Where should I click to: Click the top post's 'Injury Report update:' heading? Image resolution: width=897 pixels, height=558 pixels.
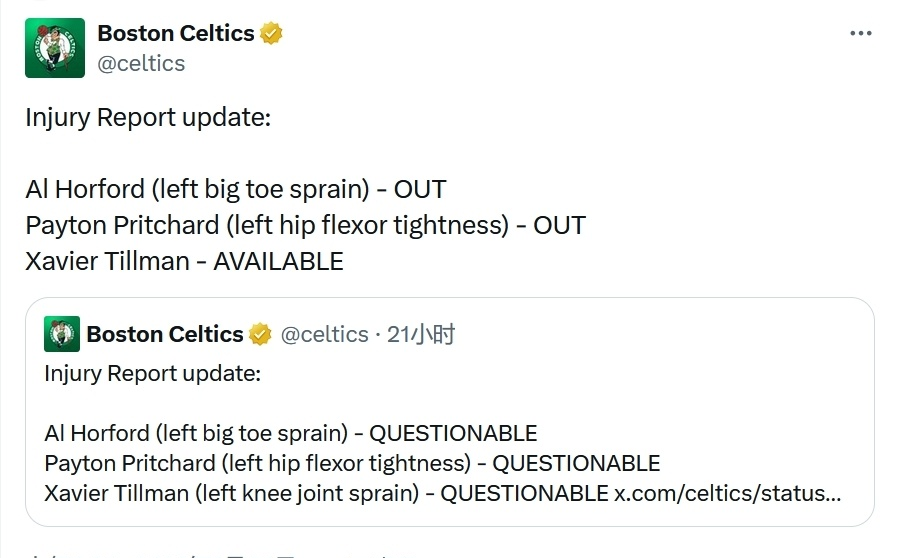point(148,117)
